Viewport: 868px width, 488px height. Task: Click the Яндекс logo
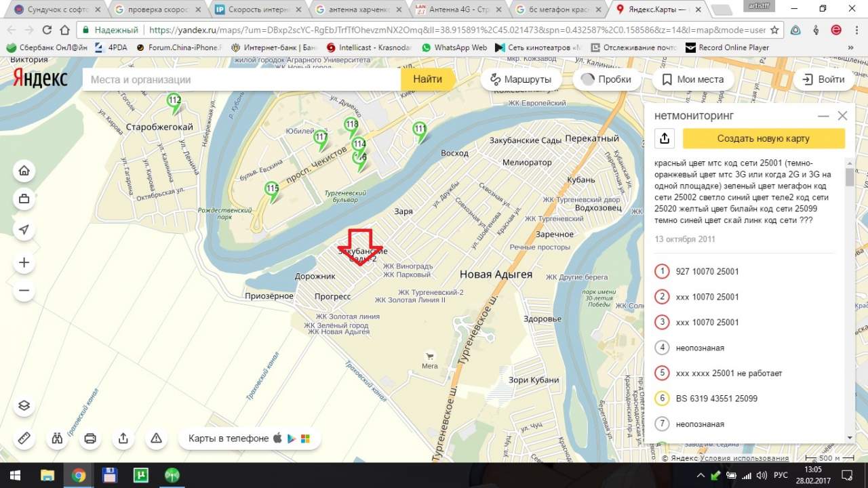(40, 79)
